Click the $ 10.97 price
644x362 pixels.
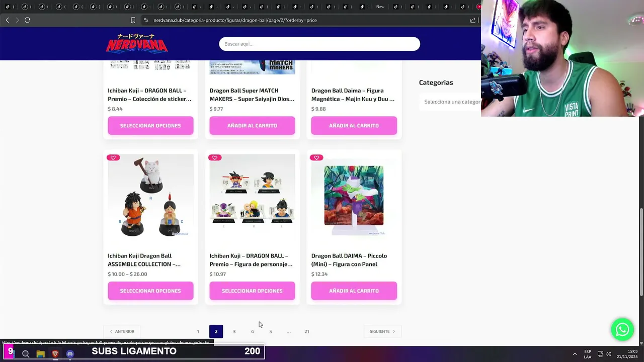pos(218,275)
